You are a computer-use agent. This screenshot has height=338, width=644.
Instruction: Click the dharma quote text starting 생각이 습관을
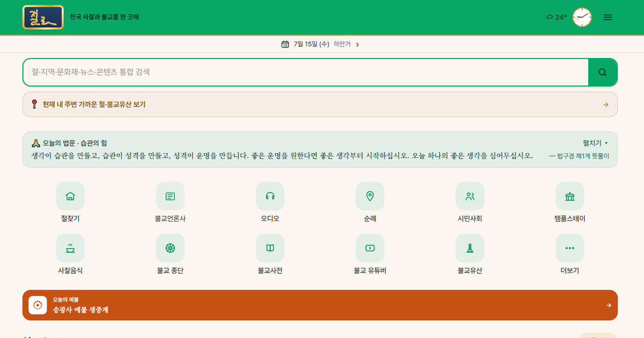point(282,156)
